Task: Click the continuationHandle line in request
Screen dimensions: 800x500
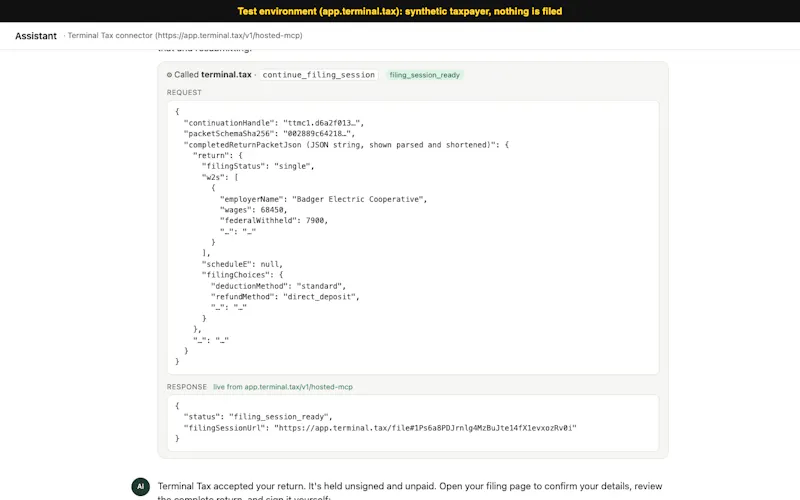Action: pyautogui.click(x=274, y=123)
